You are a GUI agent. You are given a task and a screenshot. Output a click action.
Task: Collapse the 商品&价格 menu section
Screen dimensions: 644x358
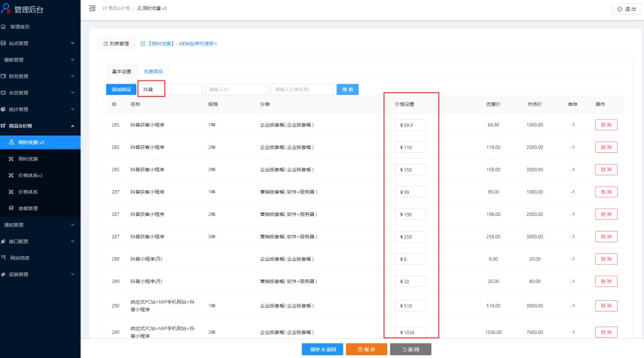pyautogui.click(x=72, y=126)
